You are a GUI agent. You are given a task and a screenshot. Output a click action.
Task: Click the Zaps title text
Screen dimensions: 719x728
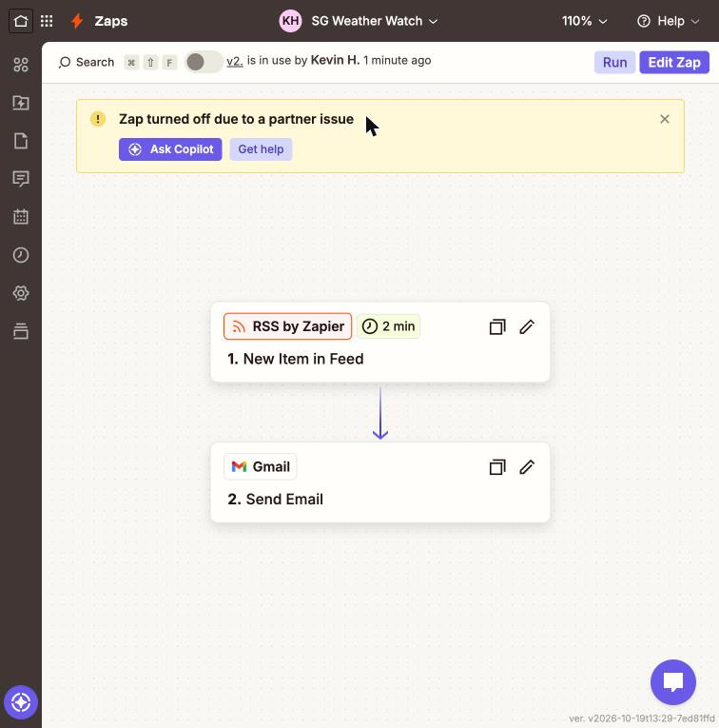coord(111,21)
